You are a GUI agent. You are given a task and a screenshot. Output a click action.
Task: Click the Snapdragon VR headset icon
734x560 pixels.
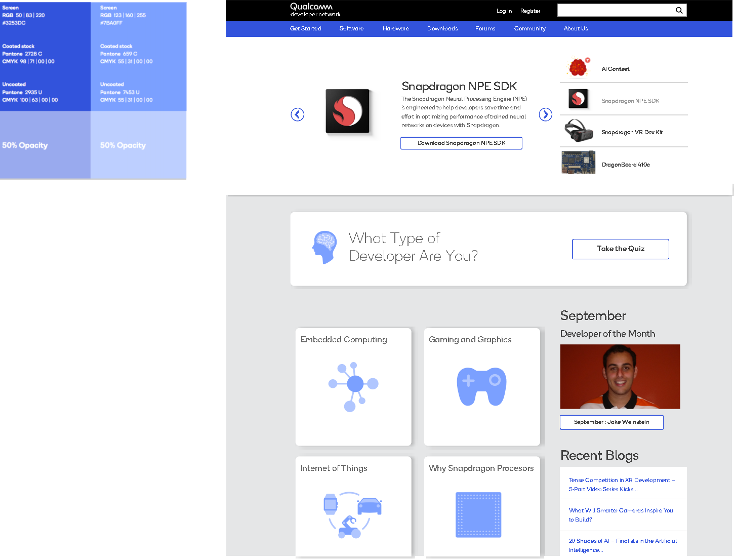578,131
